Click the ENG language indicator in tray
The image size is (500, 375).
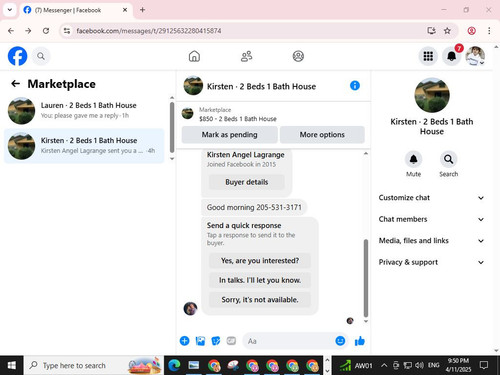pos(433,365)
